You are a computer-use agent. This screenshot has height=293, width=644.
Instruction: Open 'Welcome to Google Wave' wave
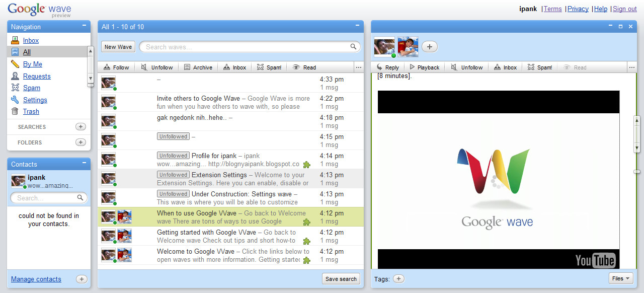(x=230, y=255)
